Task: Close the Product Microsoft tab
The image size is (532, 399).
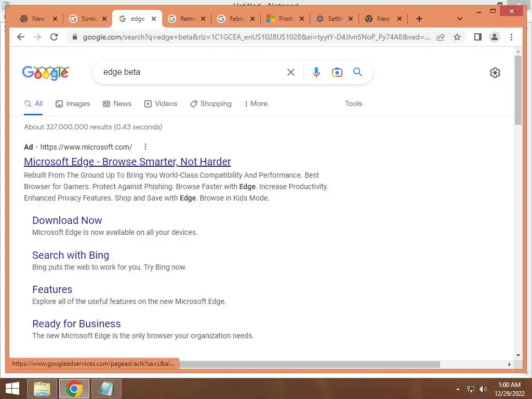Action: coord(302,19)
